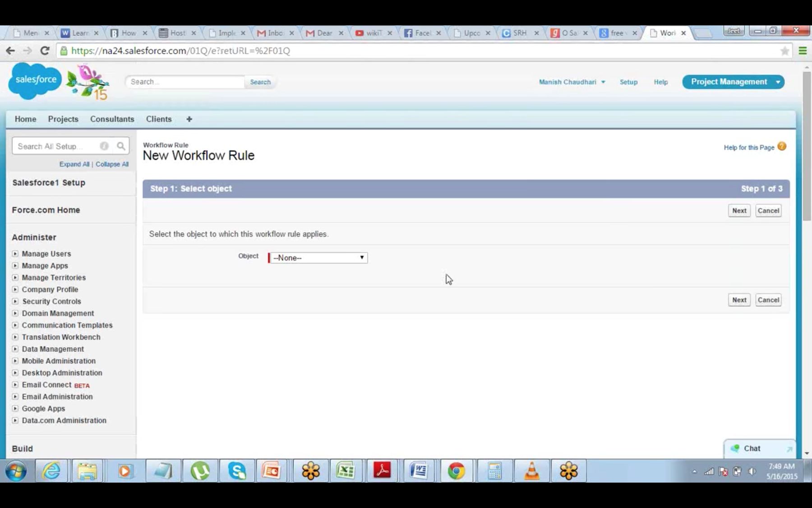Expand Data Management node
The image size is (812, 508).
15,349
